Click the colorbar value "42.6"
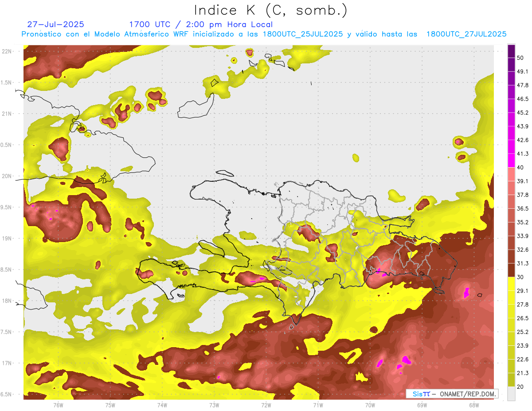The image size is (532, 411). tap(523, 140)
